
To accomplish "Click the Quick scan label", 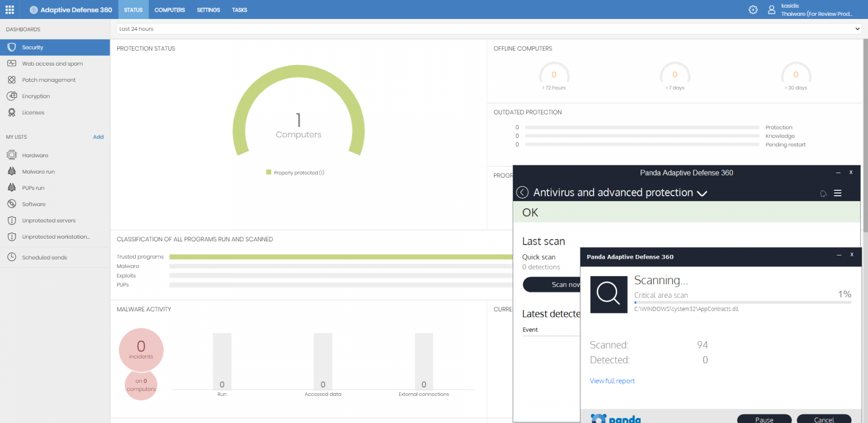I will [539, 257].
